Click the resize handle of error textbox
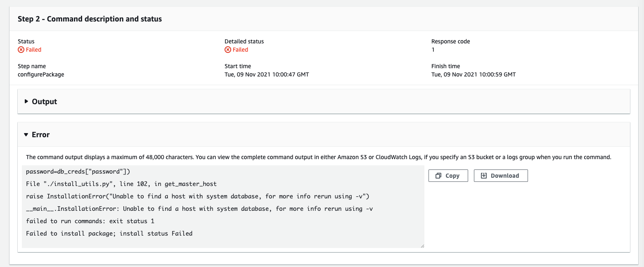This screenshot has width=644, height=267. pos(422,246)
